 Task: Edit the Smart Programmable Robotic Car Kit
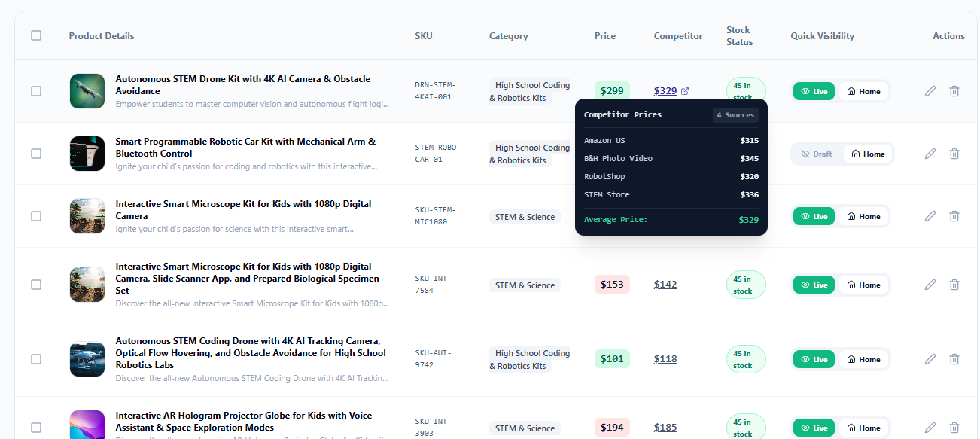(930, 154)
